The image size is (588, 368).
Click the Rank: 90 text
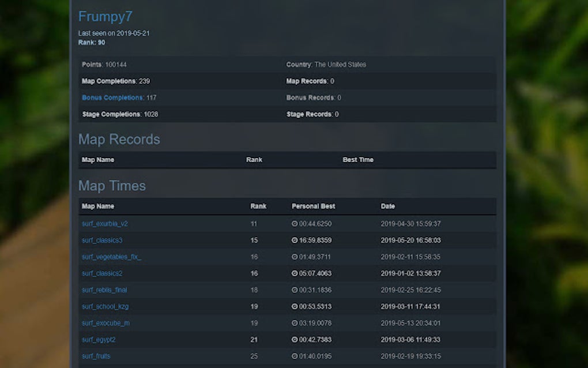(x=92, y=42)
